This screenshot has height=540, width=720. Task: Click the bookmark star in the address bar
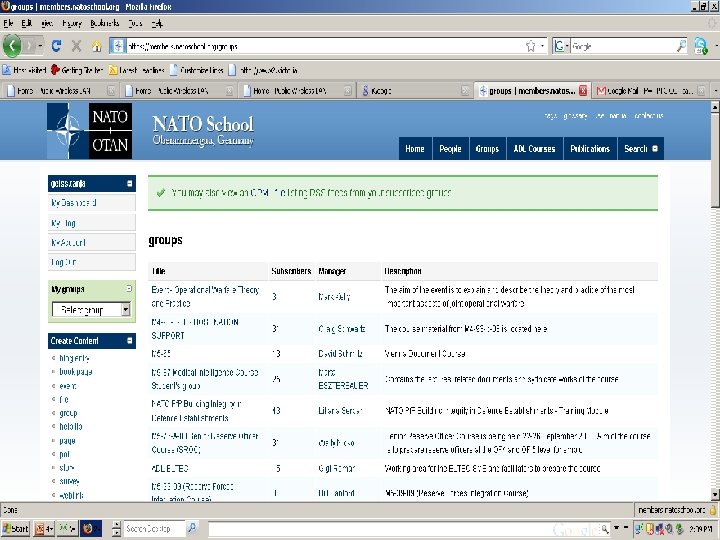point(530,46)
